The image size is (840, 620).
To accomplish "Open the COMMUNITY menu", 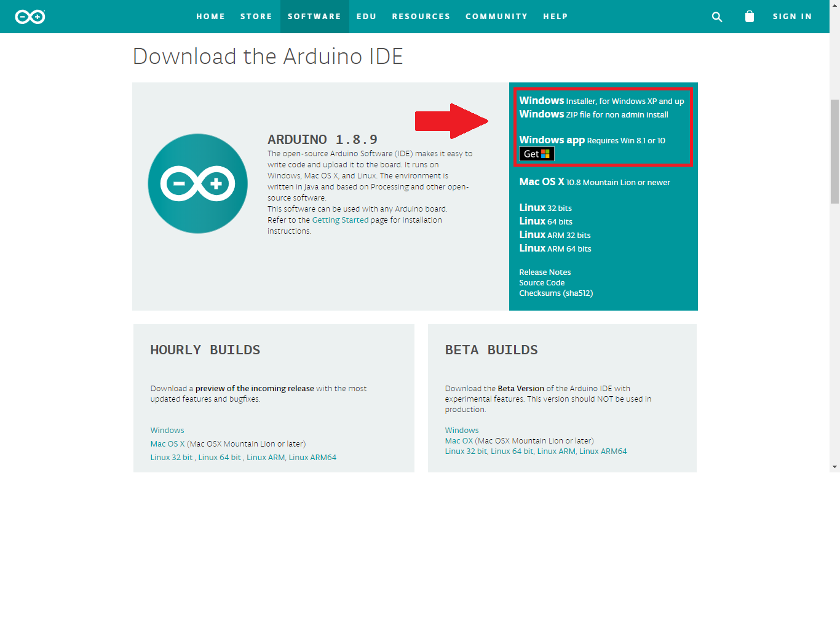I will tap(497, 17).
